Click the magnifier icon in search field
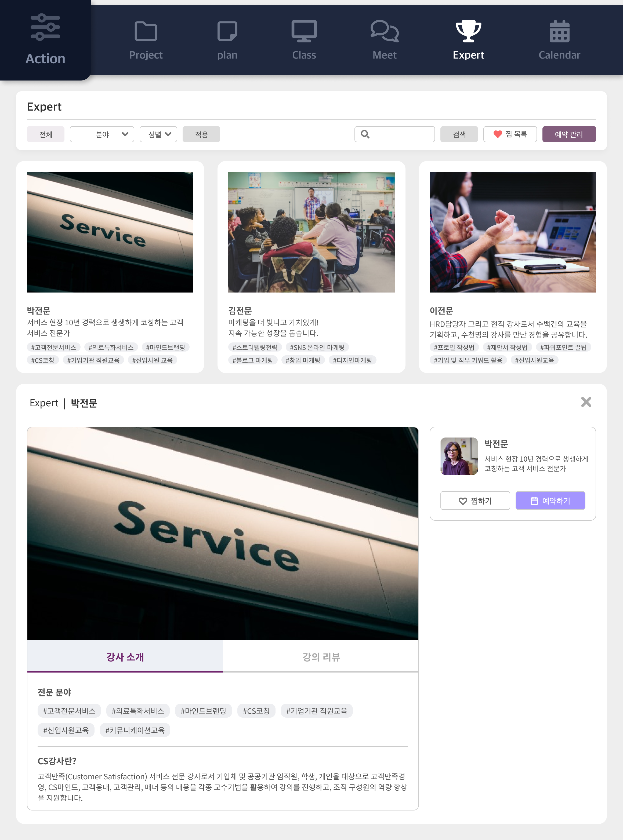The image size is (623, 840). (365, 134)
